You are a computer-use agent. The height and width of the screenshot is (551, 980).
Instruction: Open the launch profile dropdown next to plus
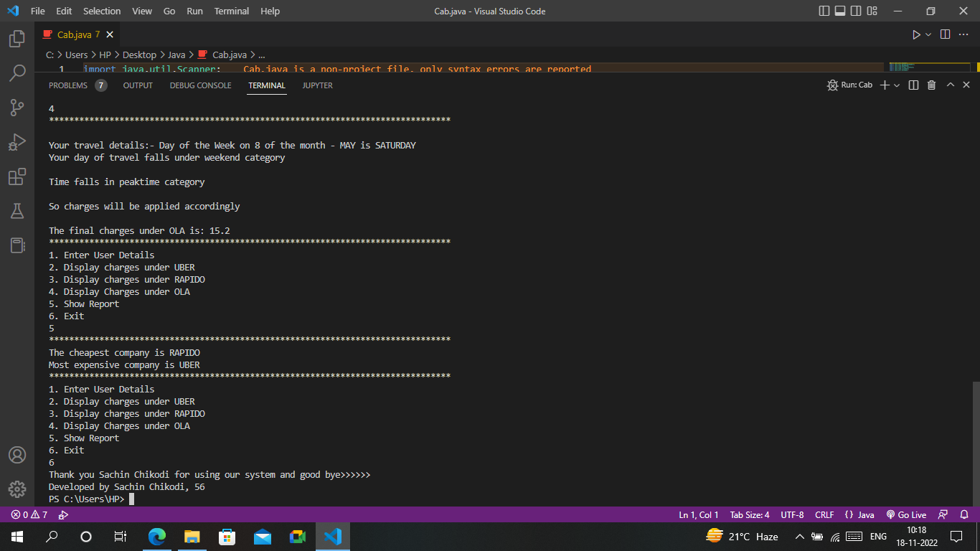897,85
